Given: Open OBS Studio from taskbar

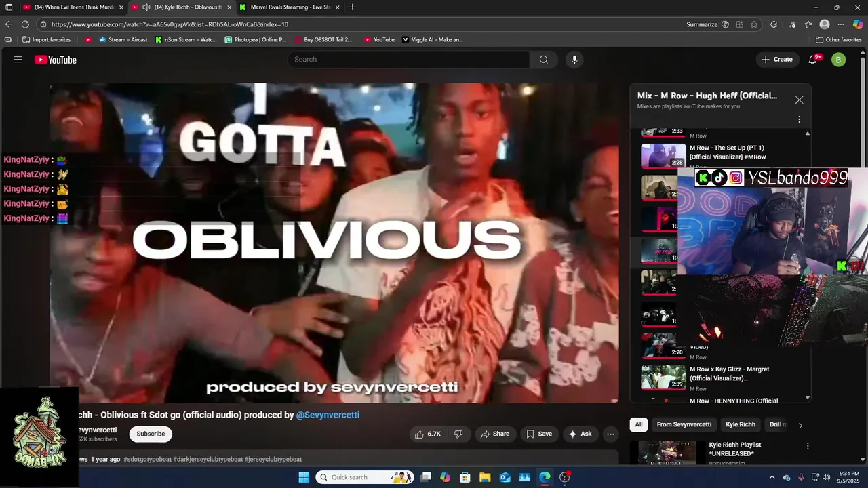Looking at the screenshot, I should click(564, 477).
